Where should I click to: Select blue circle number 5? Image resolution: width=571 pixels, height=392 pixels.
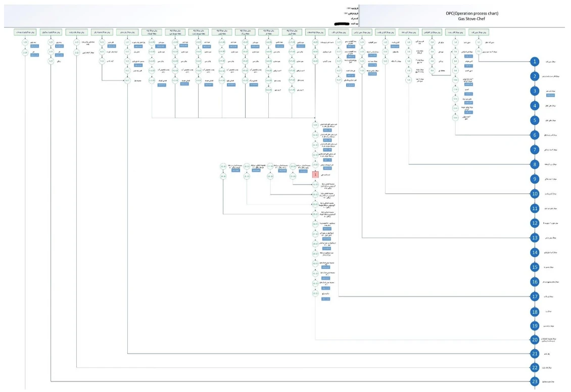tap(535, 120)
